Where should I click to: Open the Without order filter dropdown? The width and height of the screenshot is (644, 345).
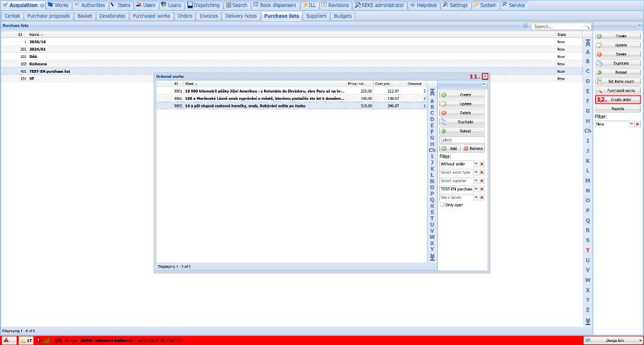click(476, 164)
